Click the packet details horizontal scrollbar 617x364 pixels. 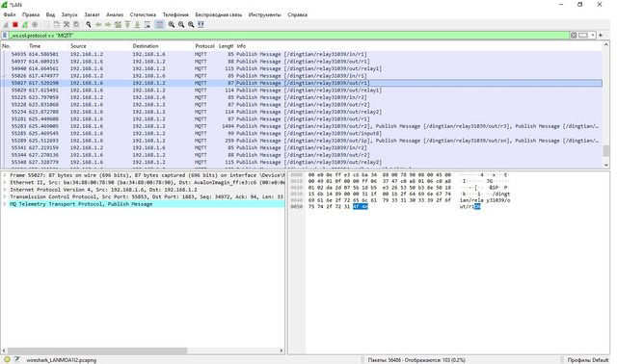click(x=97, y=351)
